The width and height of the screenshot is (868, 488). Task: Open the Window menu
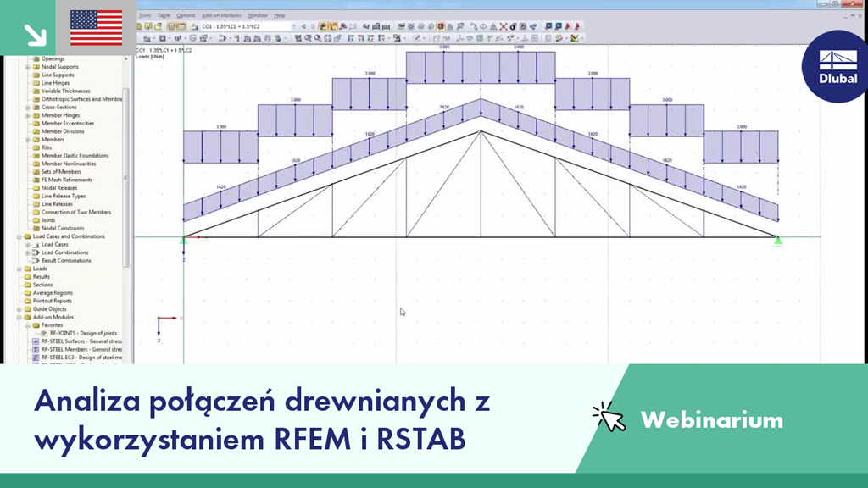(x=258, y=15)
